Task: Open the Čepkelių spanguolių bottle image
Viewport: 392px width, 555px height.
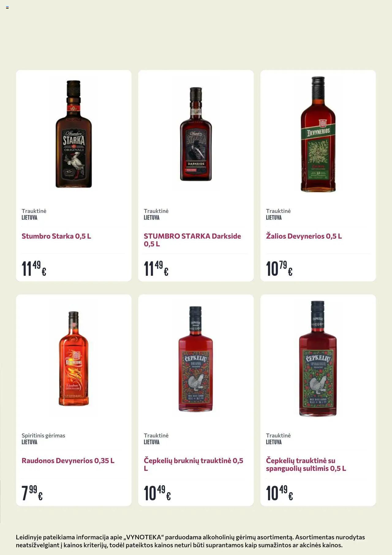Action: pyautogui.click(x=318, y=359)
